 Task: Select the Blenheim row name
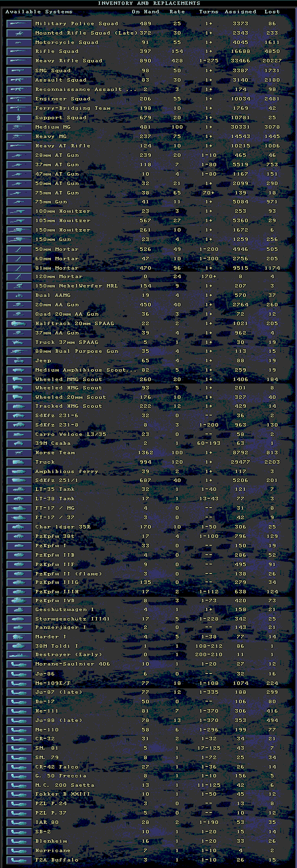[x=51, y=841]
